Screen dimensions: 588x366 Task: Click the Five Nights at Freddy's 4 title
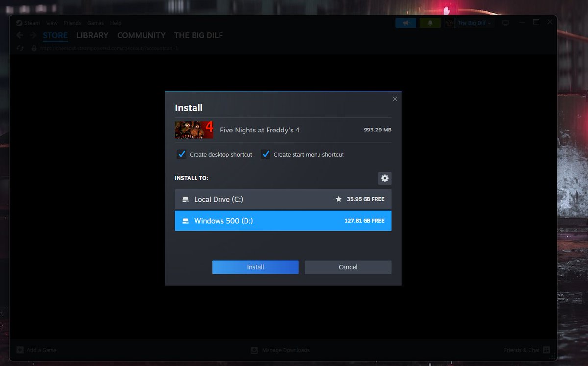pos(260,130)
